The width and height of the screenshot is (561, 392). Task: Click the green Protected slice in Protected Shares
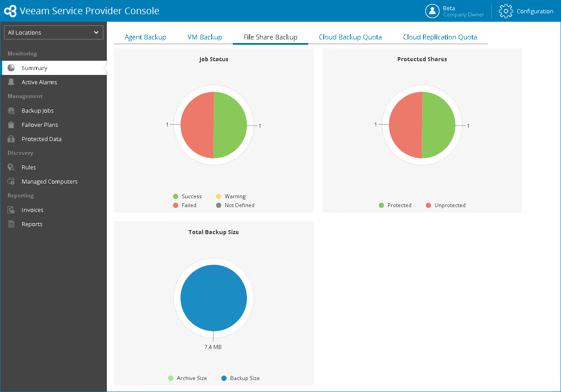(439, 125)
